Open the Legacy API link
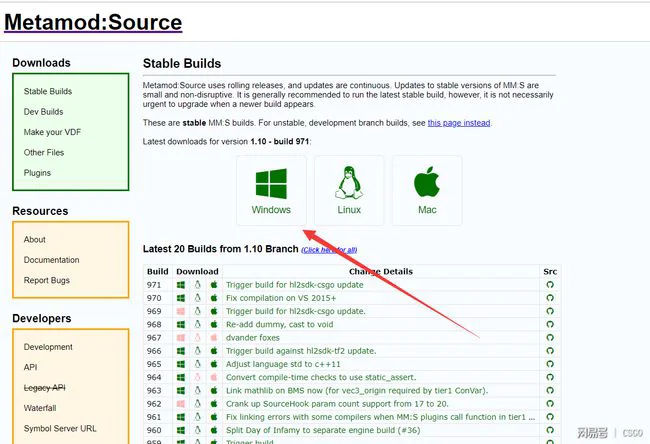This screenshot has width=650, height=444. point(44,388)
